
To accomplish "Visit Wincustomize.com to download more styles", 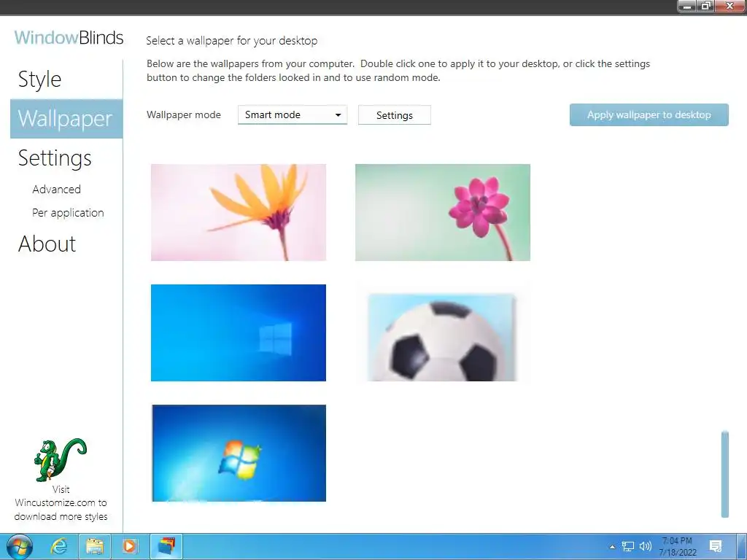I will 61,503.
